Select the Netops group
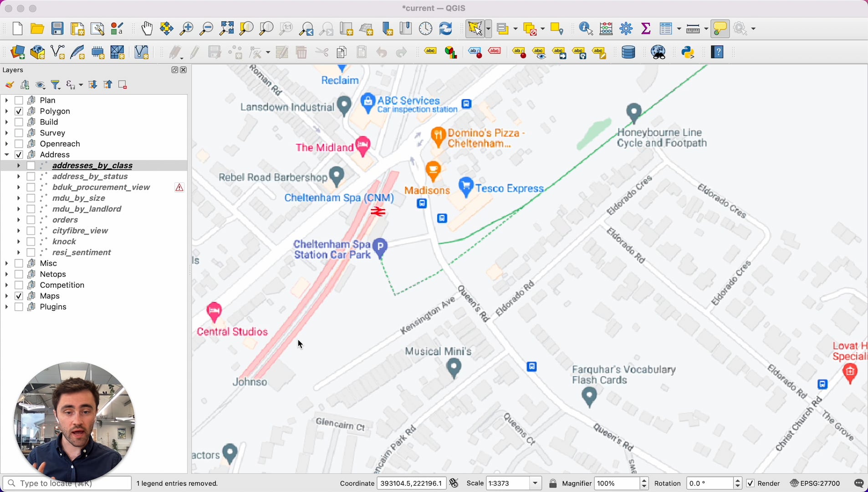 point(53,274)
